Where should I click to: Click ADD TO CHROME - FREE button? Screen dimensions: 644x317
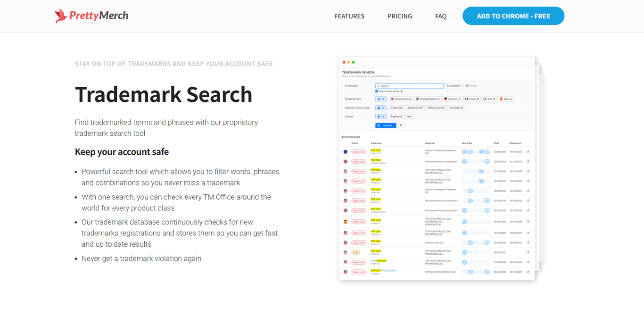[x=513, y=16]
